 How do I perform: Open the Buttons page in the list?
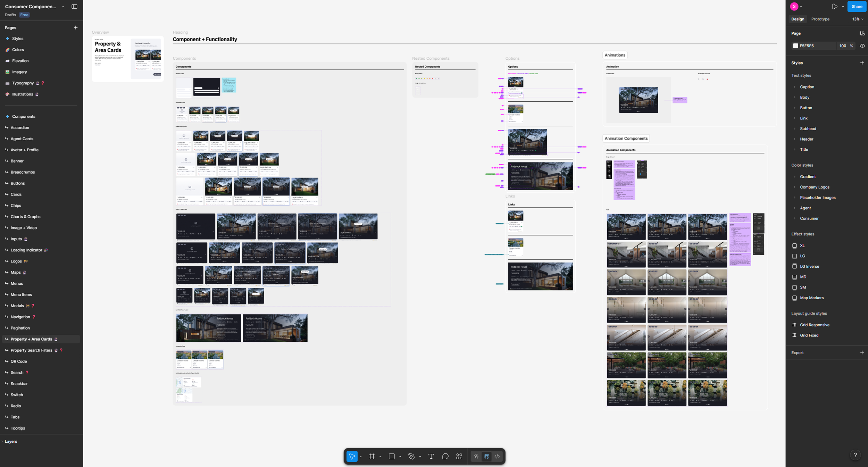coord(18,183)
